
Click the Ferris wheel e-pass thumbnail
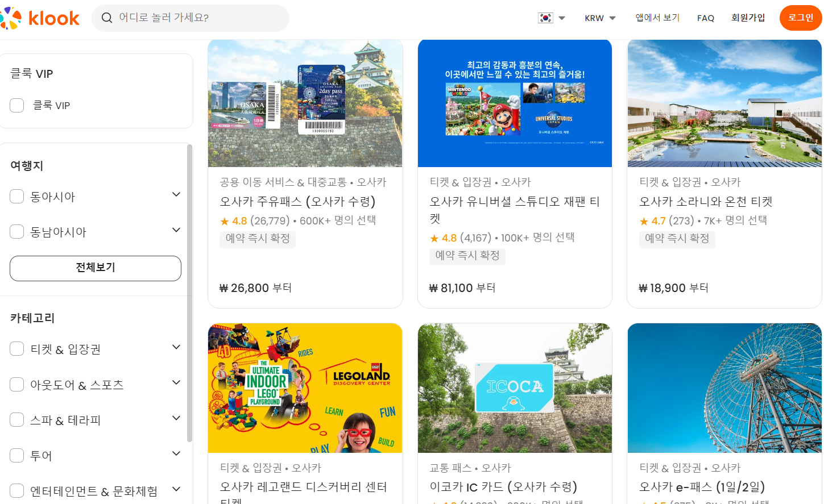(724, 388)
